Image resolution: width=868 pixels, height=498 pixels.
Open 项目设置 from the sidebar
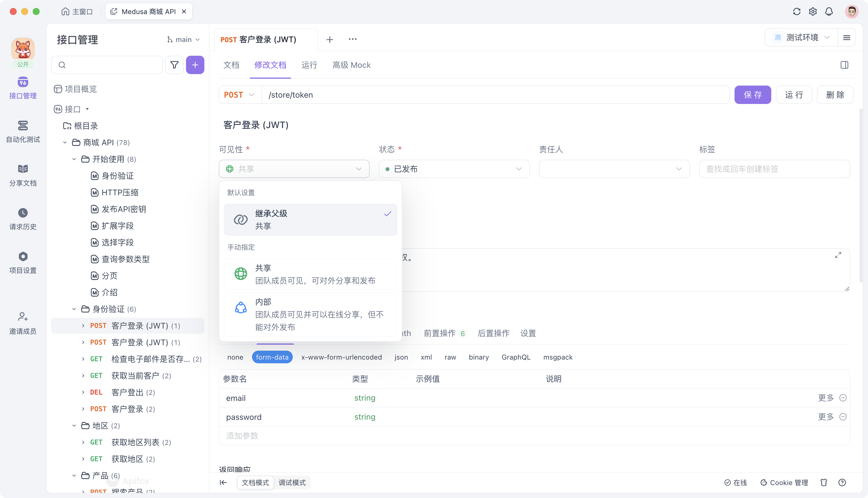click(x=23, y=262)
